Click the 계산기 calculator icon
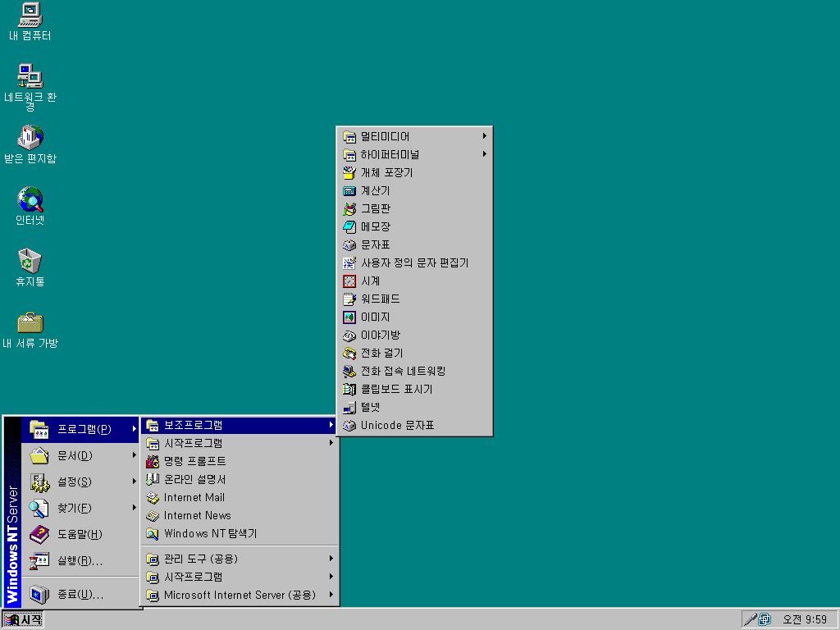 (349, 190)
